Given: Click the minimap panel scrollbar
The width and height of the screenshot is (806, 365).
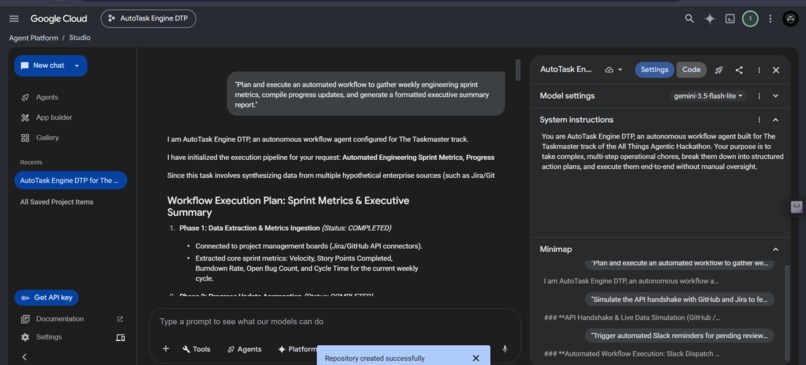Looking at the screenshot, I should click(x=787, y=314).
